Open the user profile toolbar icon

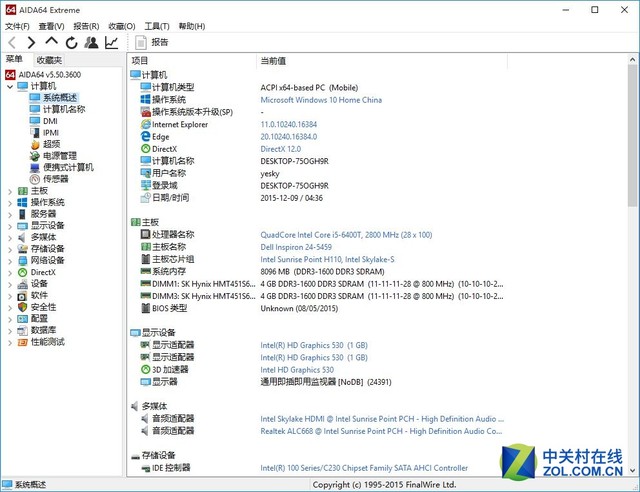(91, 42)
